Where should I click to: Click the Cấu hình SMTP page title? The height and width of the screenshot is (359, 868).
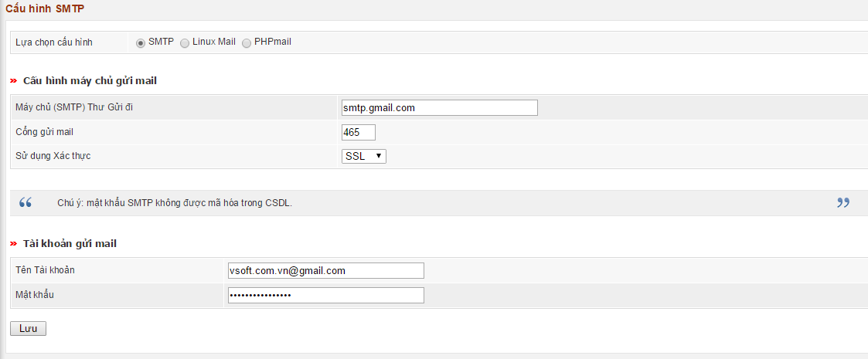(46, 8)
